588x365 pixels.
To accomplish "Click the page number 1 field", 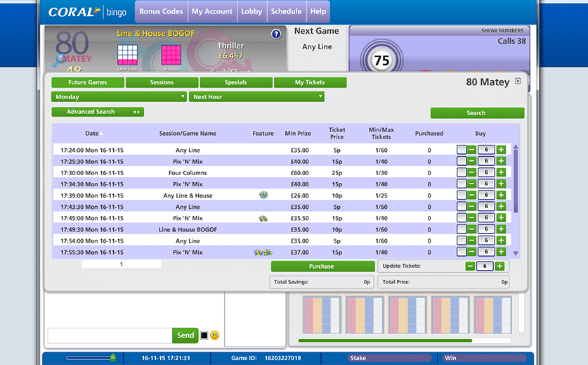I will point(121,264).
